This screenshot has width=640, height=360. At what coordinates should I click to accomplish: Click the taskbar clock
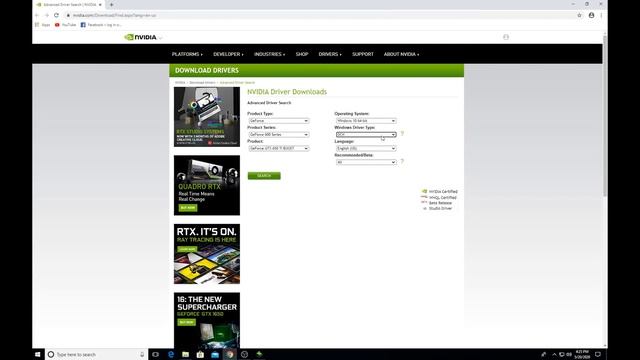pos(582,354)
